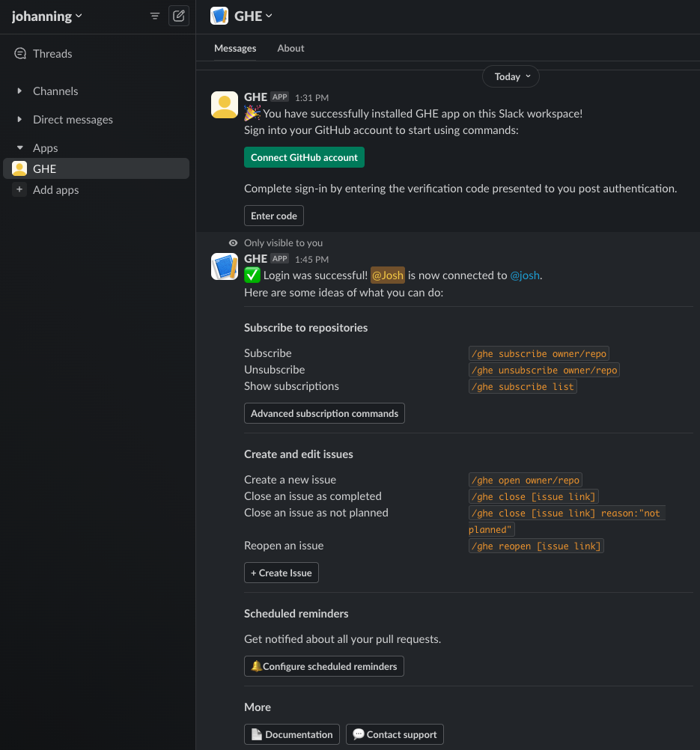
Task: Switch to the About tab
Action: click(290, 49)
